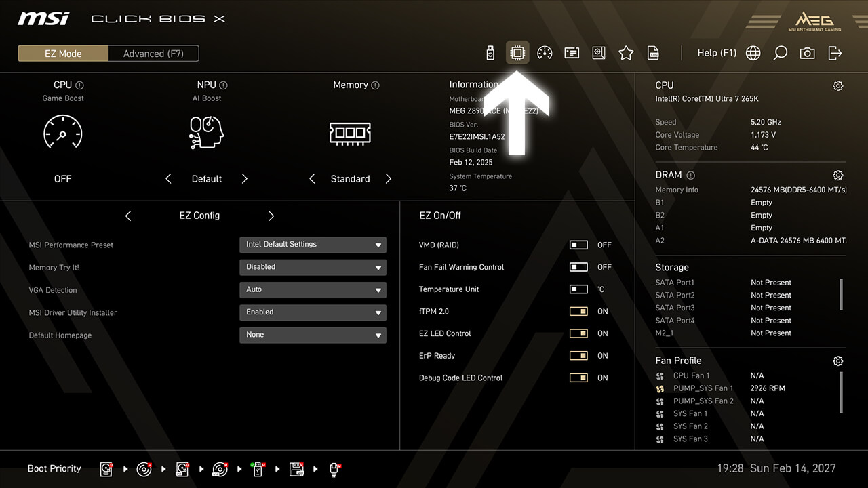
Task: Go to previous EZ Config page
Action: click(128, 216)
